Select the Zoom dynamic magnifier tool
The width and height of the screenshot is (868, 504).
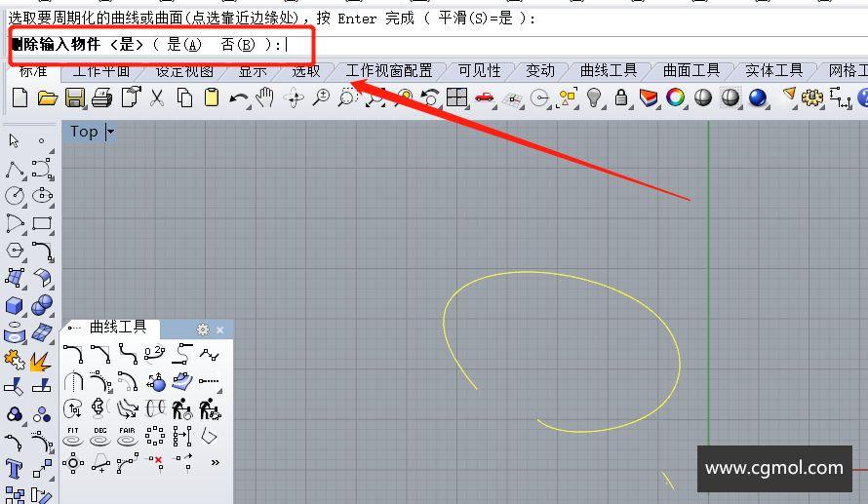click(321, 97)
